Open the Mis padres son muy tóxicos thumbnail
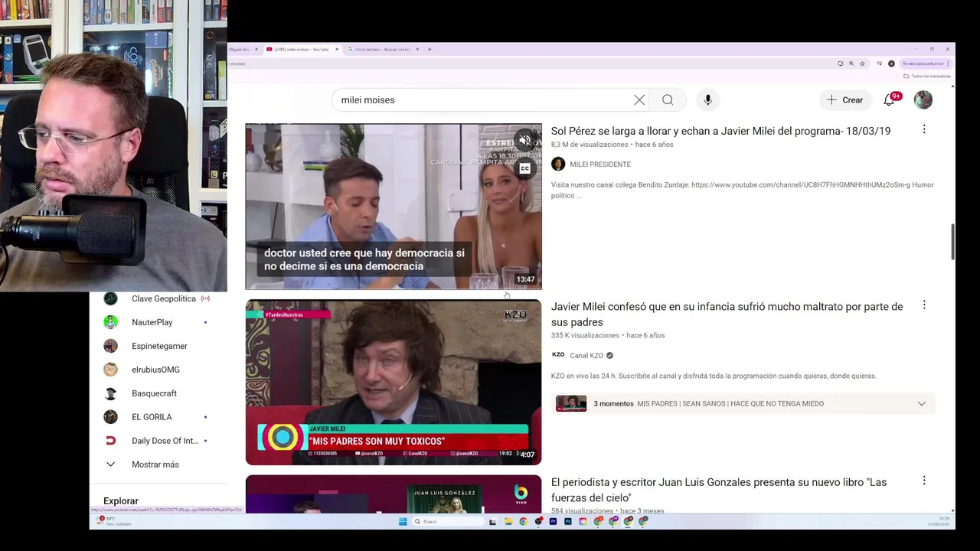The height and width of the screenshot is (551, 980). [x=394, y=382]
